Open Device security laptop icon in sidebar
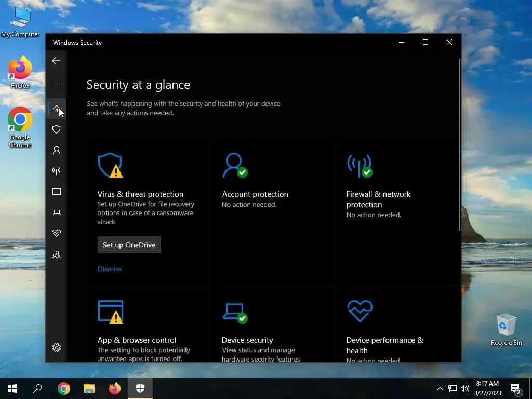532x399 pixels. (x=56, y=212)
